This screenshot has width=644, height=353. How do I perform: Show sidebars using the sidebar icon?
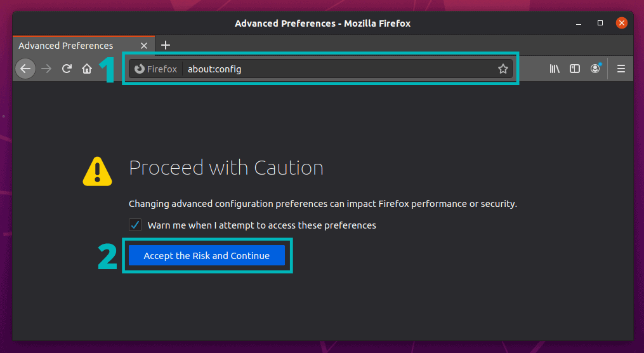[575, 69]
